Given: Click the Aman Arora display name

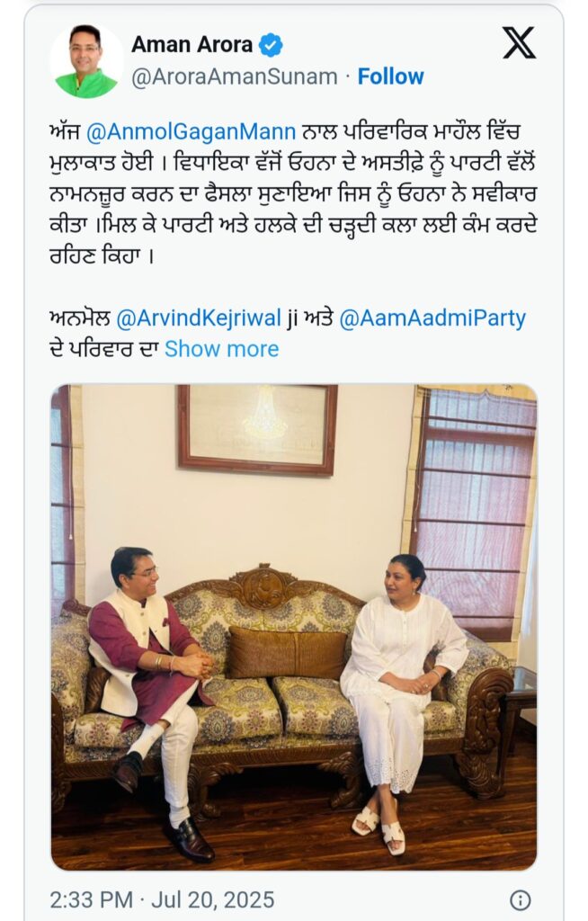Looking at the screenshot, I should 192,45.
